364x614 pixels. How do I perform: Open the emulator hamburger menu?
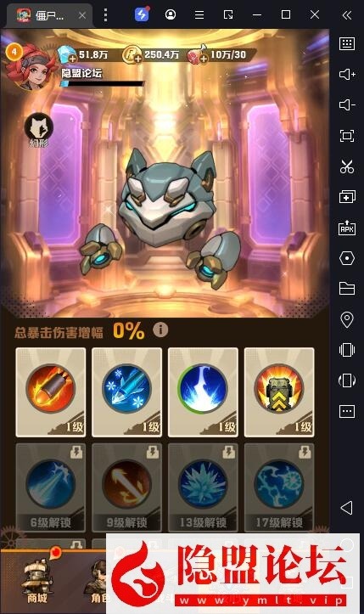tap(199, 15)
